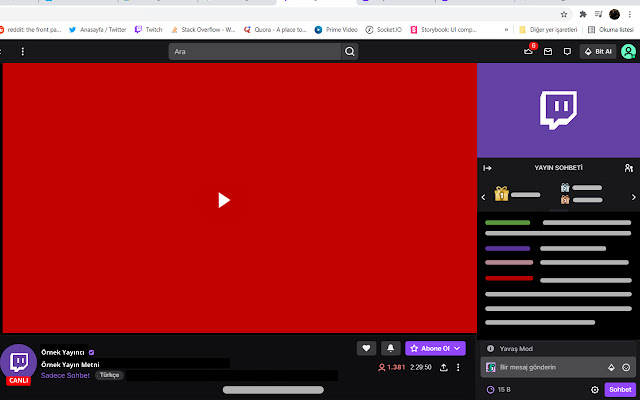Click the horizontal scrollbar below stream info
This screenshot has height=400, width=640.
(273, 390)
